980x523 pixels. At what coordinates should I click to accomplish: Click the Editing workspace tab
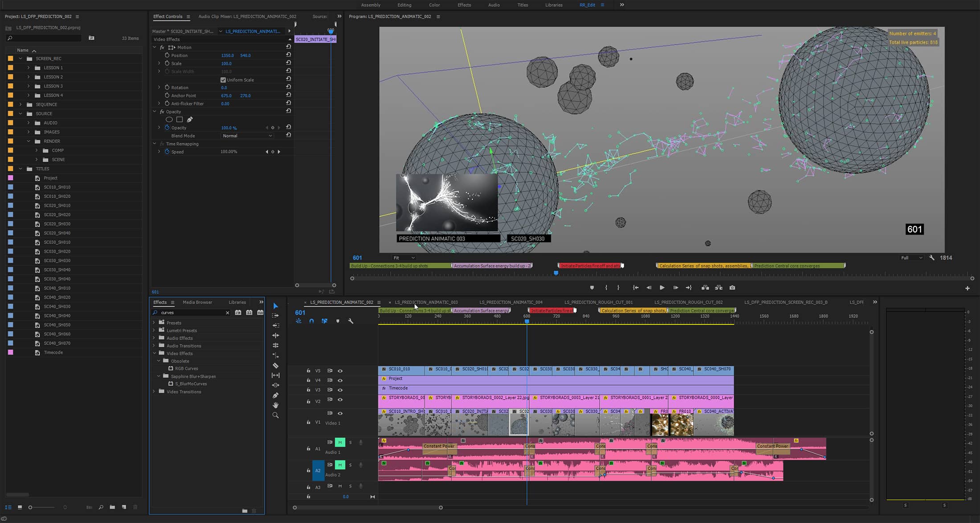tap(404, 4)
